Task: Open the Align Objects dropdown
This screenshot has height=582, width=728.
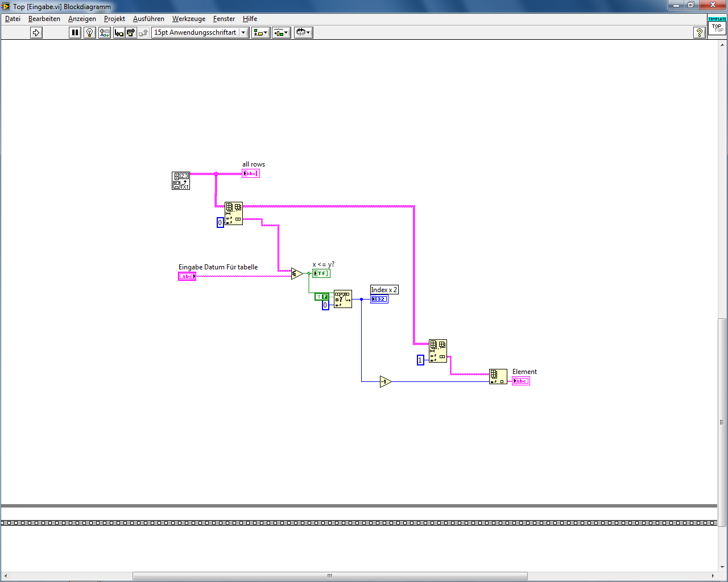Action: click(260, 32)
